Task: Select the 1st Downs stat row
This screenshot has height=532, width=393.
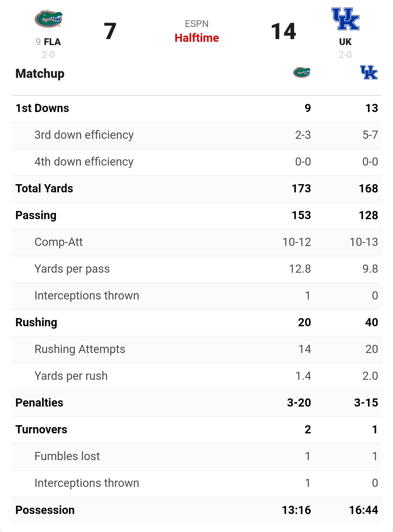Action: click(196, 108)
